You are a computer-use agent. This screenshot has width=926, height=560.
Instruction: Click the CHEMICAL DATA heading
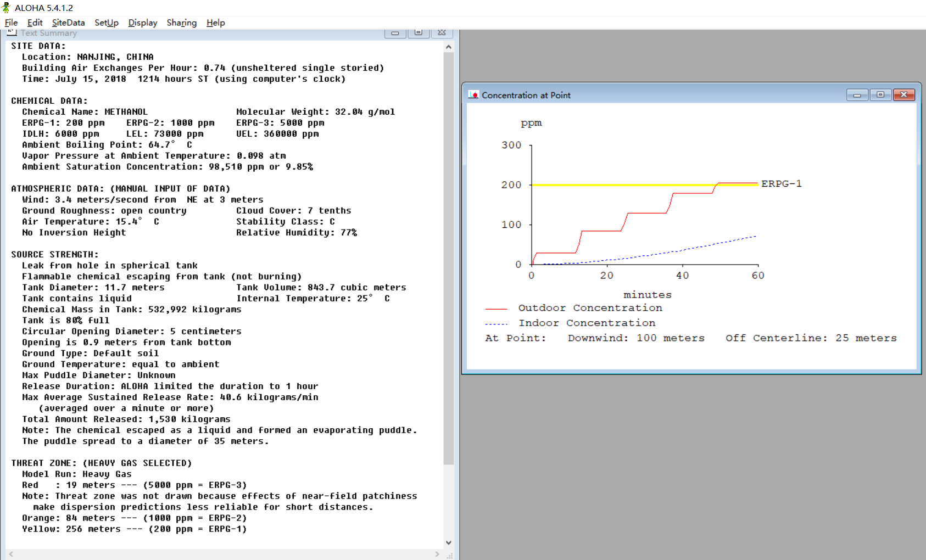49,101
